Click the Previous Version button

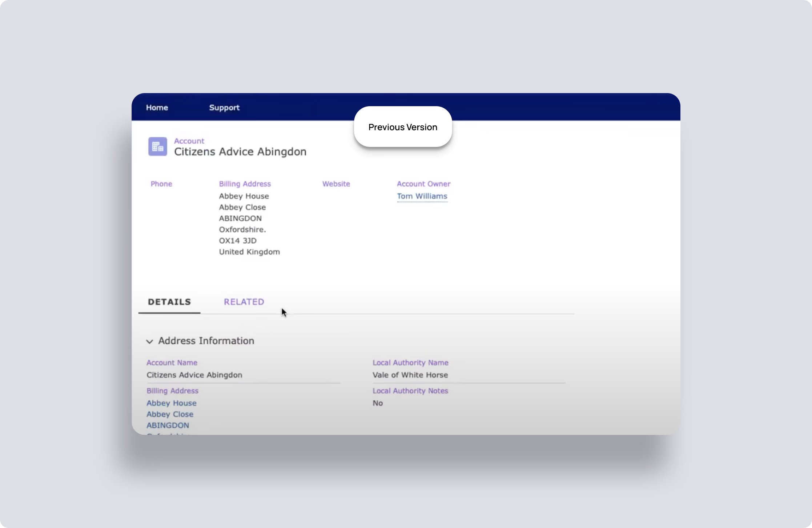[x=403, y=127]
